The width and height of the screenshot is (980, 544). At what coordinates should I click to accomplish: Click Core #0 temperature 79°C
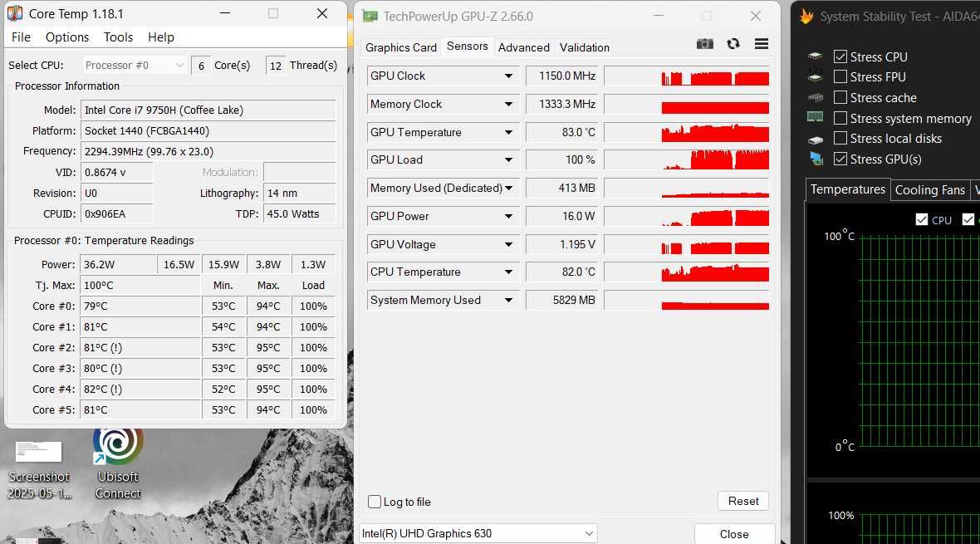click(140, 306)
